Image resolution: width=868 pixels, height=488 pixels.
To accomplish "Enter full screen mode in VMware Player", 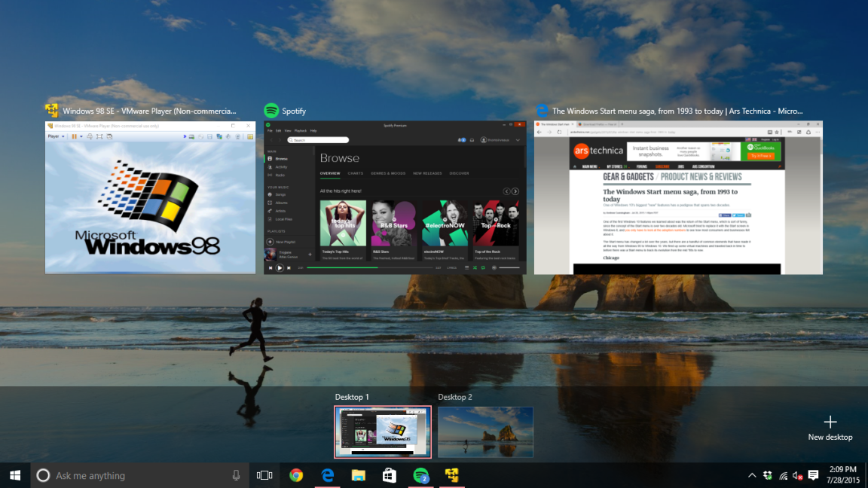I will [x=99, y=136].
